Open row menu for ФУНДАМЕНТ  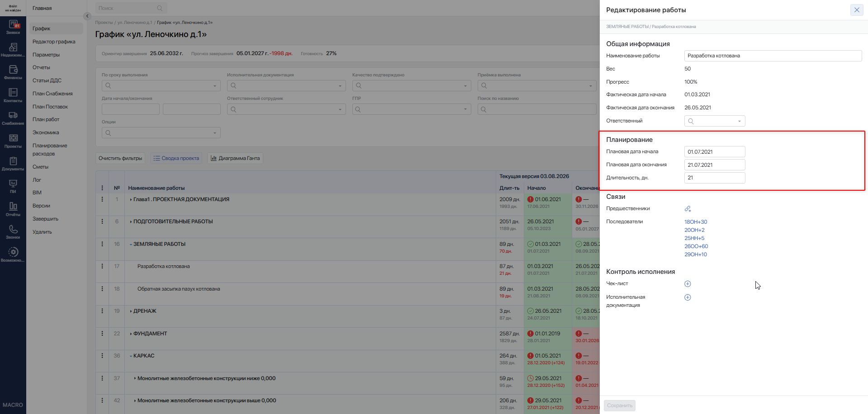click(x=102, y=334)
